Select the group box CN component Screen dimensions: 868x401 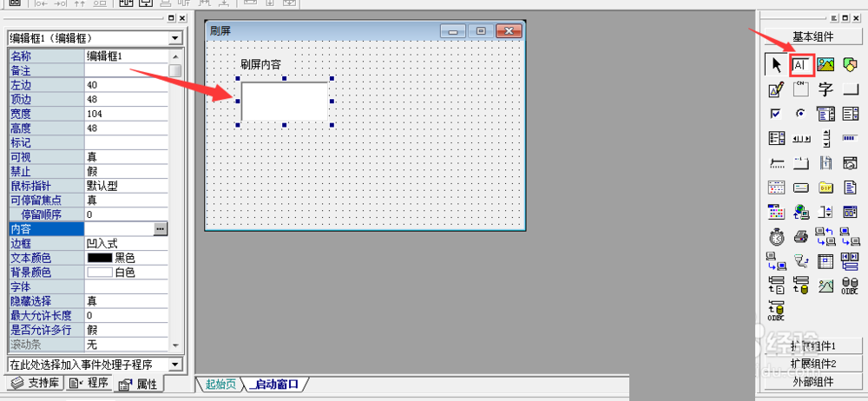(x=801, y=89)
